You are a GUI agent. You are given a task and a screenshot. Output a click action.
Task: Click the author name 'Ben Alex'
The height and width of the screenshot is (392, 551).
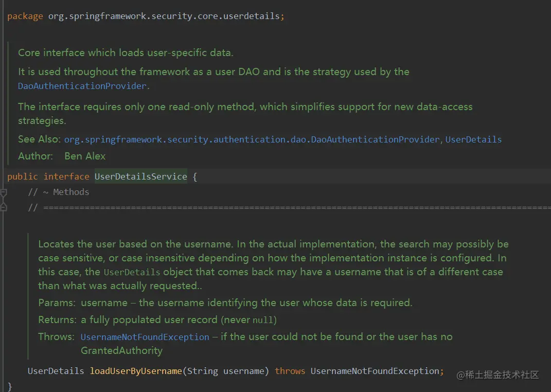[x=85, y=156]
